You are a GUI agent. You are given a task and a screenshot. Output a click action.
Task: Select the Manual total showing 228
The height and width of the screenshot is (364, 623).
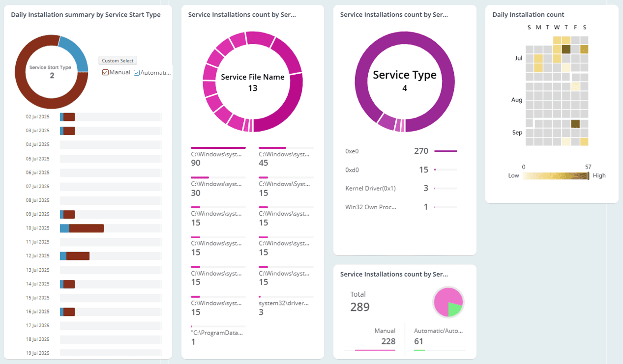[385, 336]
